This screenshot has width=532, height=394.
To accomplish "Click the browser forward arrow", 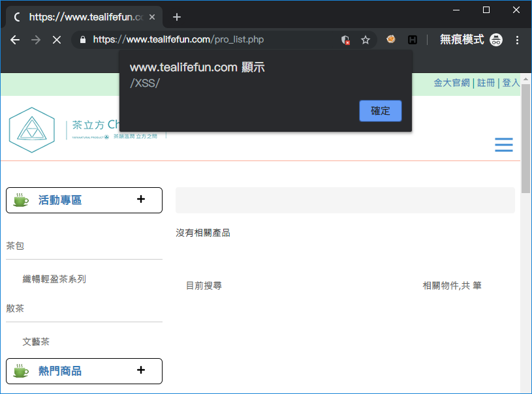I will click(x=36, y=40).
